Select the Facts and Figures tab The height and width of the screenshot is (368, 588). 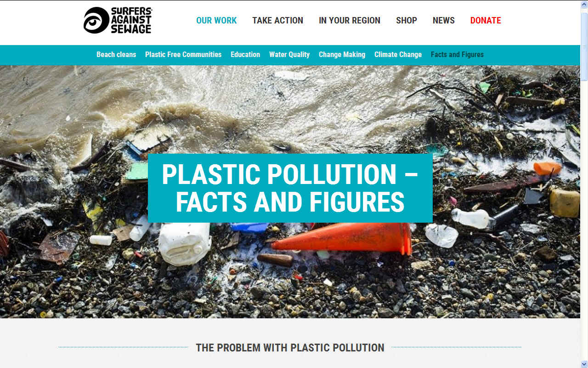(x=457, y=54)
